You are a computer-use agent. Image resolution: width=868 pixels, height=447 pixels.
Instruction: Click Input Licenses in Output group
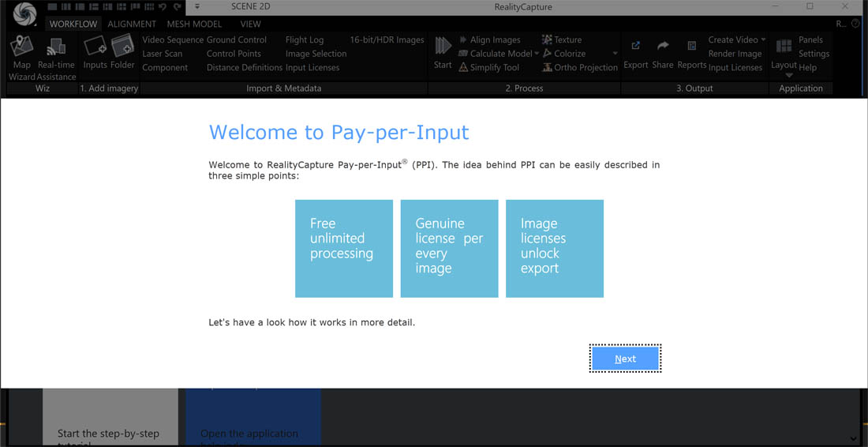pos(735,68)
